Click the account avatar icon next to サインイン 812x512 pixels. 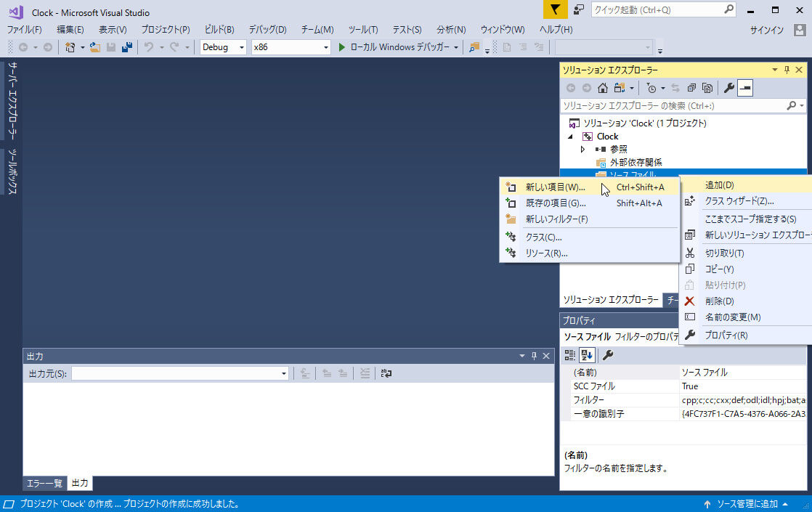(x=800, y=30)
